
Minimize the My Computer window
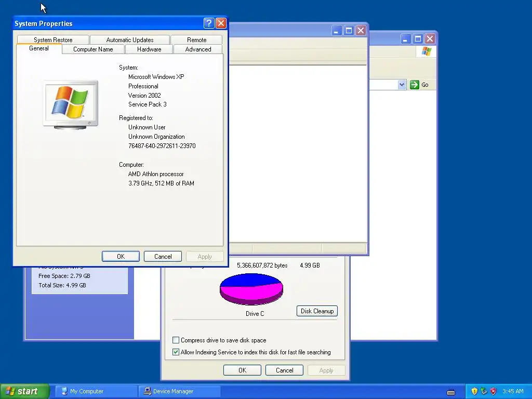point(405,38)
